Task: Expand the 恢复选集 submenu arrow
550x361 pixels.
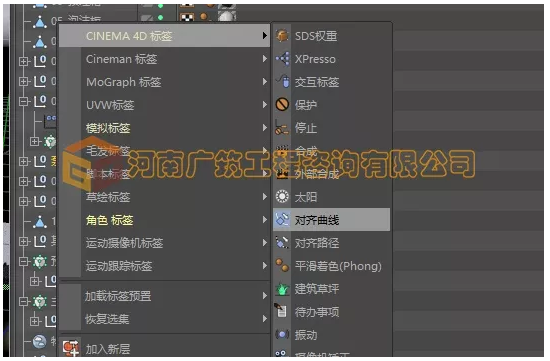Action: (x=265, y=319)
